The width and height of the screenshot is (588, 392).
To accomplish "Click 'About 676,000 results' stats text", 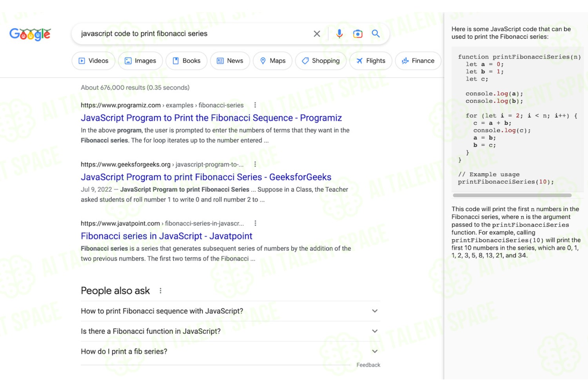I will 135,87.
